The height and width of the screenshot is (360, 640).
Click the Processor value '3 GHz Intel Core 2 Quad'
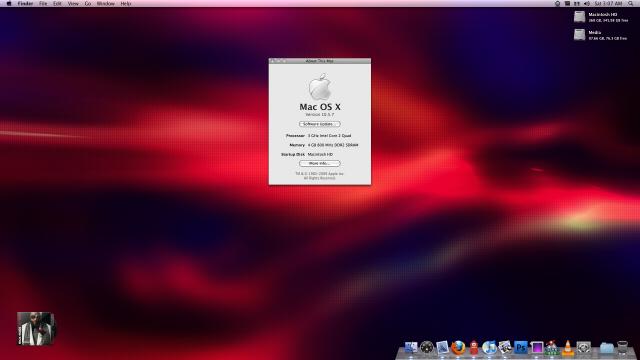pyautogui.click(x=329, y=136)
